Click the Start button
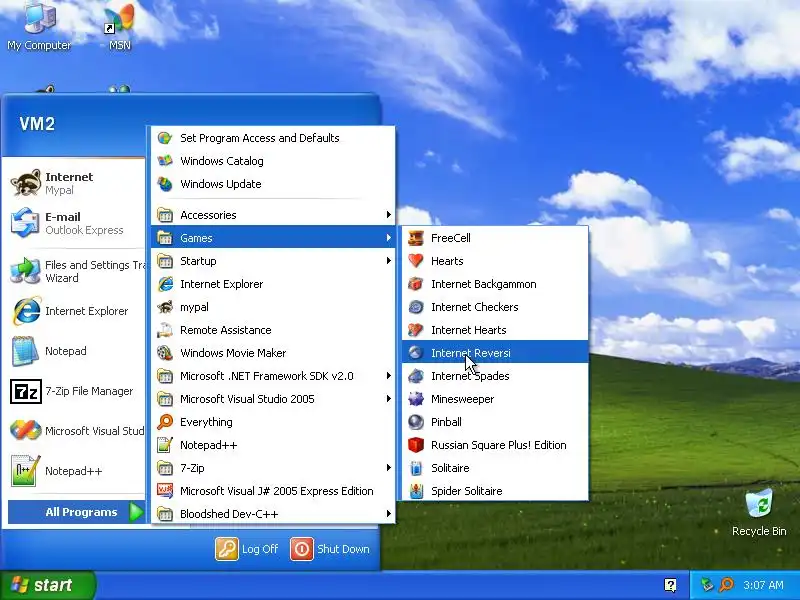This screenshot has width=800, height=600. 47,585
